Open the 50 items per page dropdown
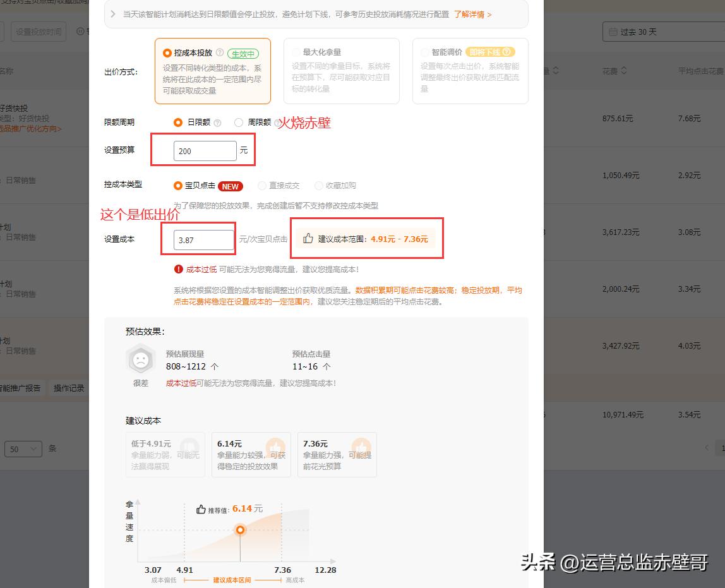The width and height of the screenshot is (725, 588). [x=23, y=448]
